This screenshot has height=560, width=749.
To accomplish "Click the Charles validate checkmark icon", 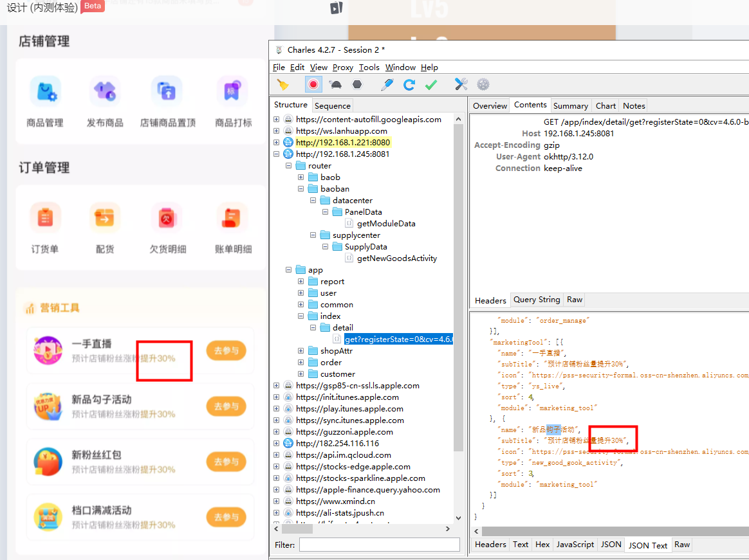I will (431, 84).
